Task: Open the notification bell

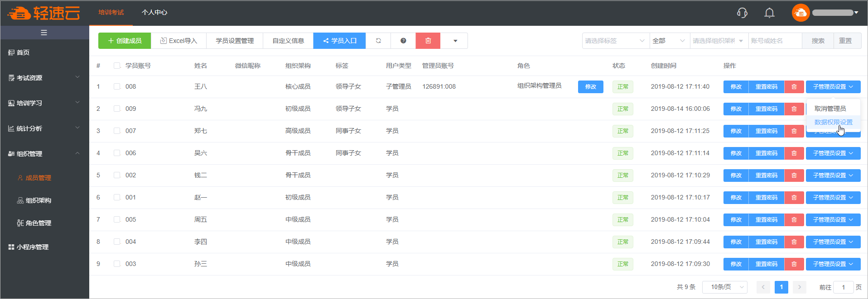Action: click(769, 13)
